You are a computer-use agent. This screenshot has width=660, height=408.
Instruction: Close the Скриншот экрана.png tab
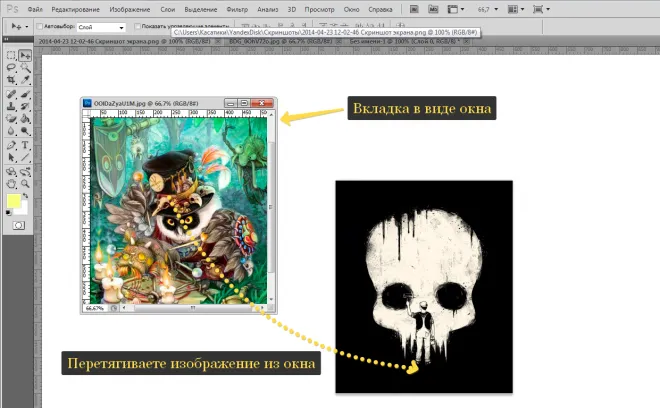coord(218,41)
